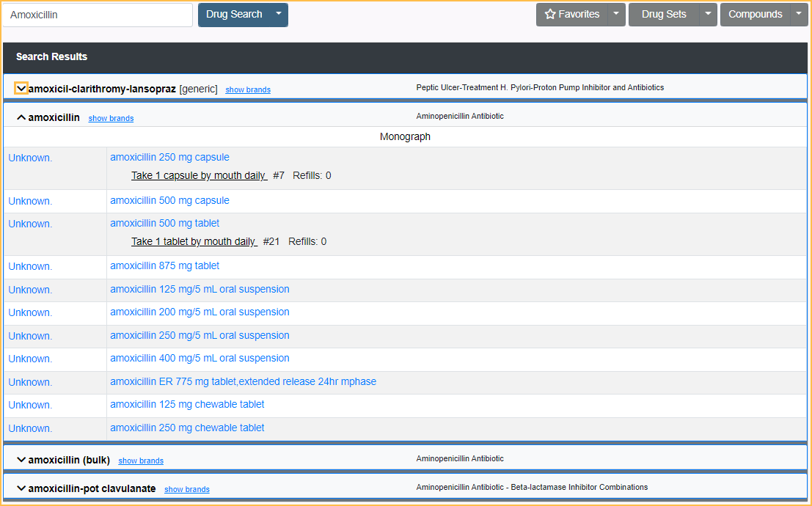The image size is (812, 506).
Task: Open the Drug Sets dropdown arrow
Action: pyautogui.click(x=708, y=15)
